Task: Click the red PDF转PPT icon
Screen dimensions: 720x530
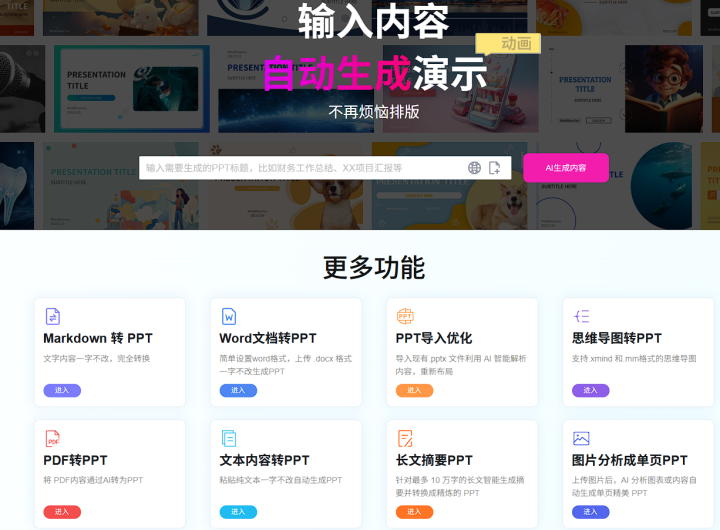Action: 53,438
